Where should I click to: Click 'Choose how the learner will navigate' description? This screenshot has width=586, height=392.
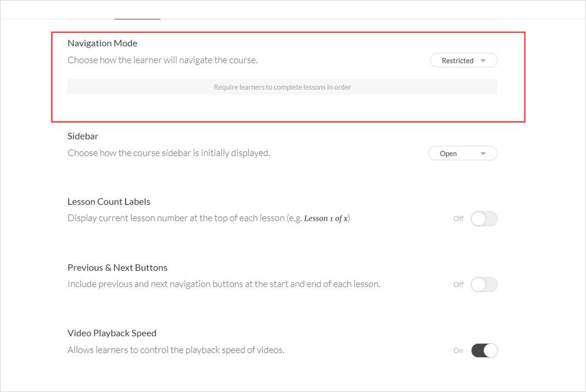[x=162, y=60]
